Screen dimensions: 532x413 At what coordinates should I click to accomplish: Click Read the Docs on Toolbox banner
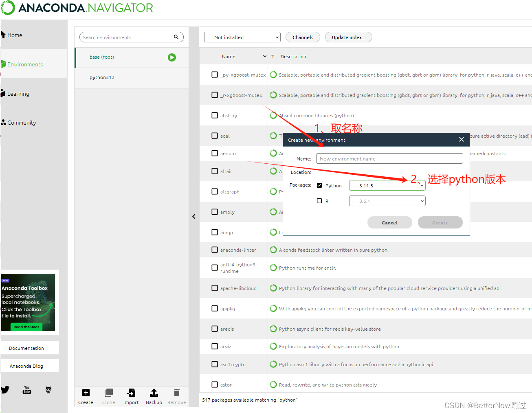point(26,327)
